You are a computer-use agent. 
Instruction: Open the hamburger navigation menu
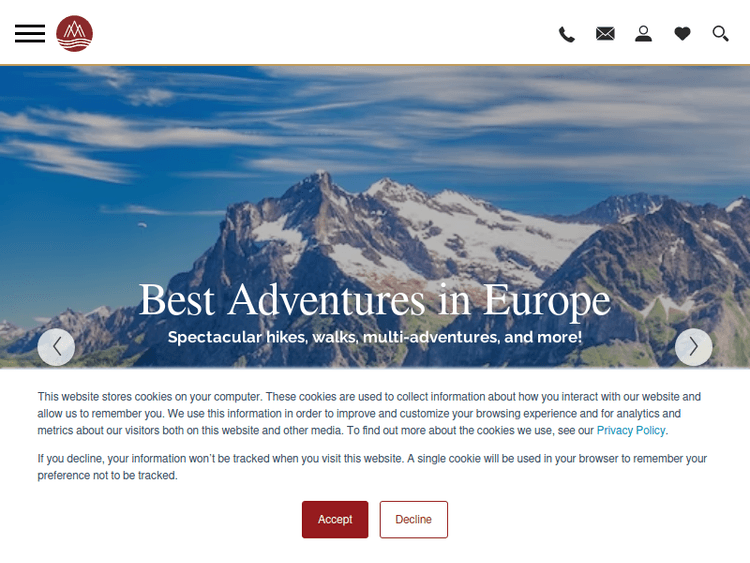30,33
